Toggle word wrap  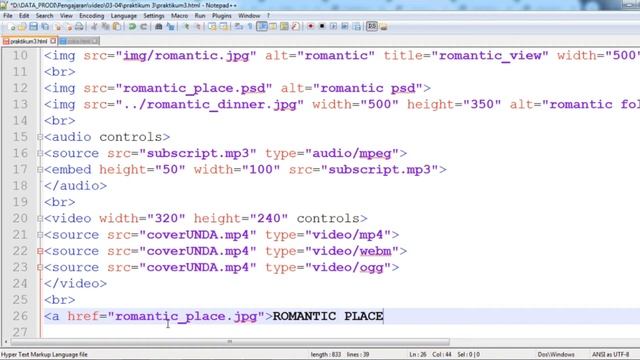(238, 27)
